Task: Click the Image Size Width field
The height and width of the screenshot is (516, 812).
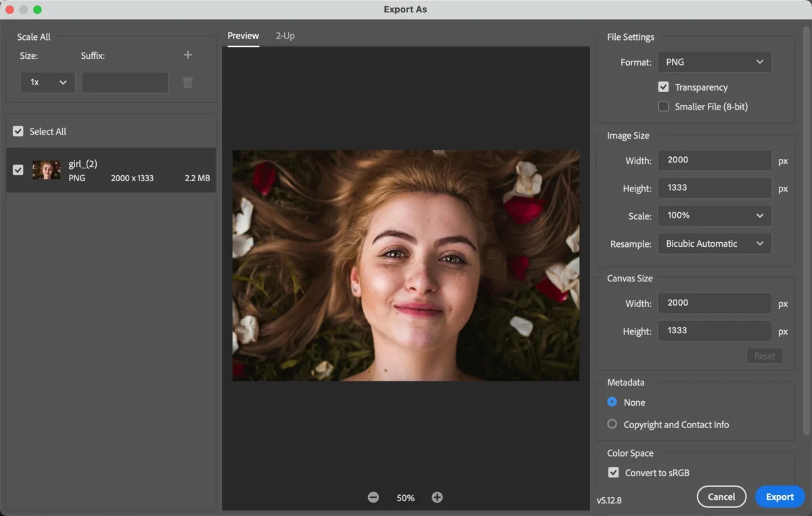Action: coord(714,160)
